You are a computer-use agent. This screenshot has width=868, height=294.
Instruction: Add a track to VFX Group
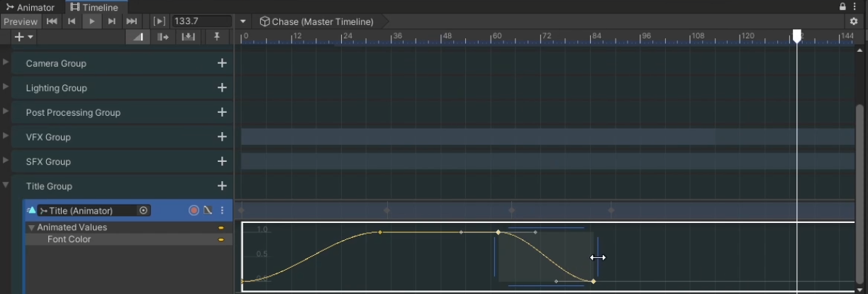(x=222, y=136)
